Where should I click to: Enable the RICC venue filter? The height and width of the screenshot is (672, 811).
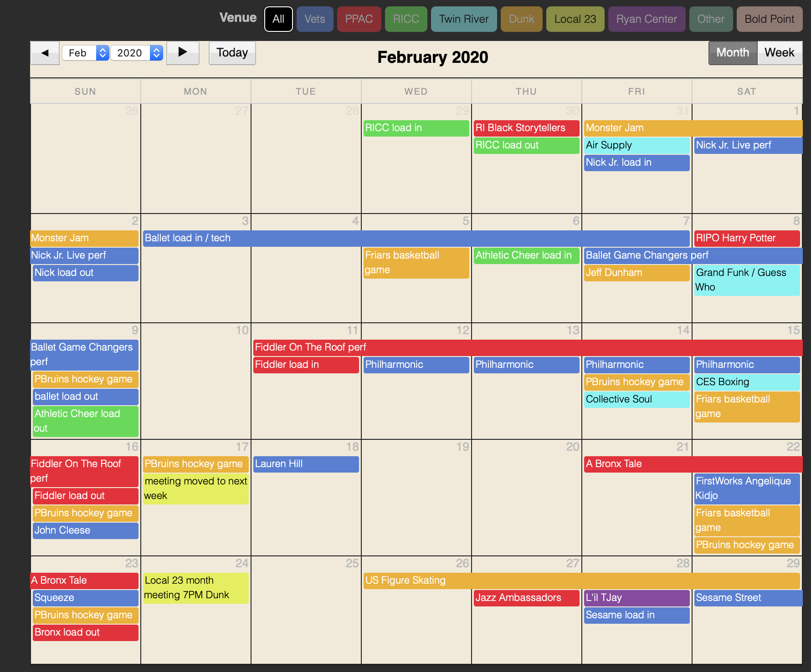tap(405, 19)
